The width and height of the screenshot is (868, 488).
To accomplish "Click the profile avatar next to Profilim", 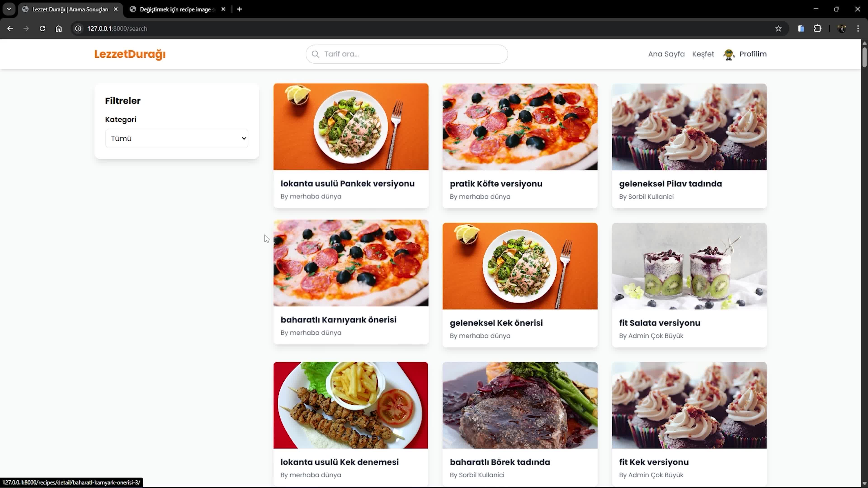I will 729,54.
